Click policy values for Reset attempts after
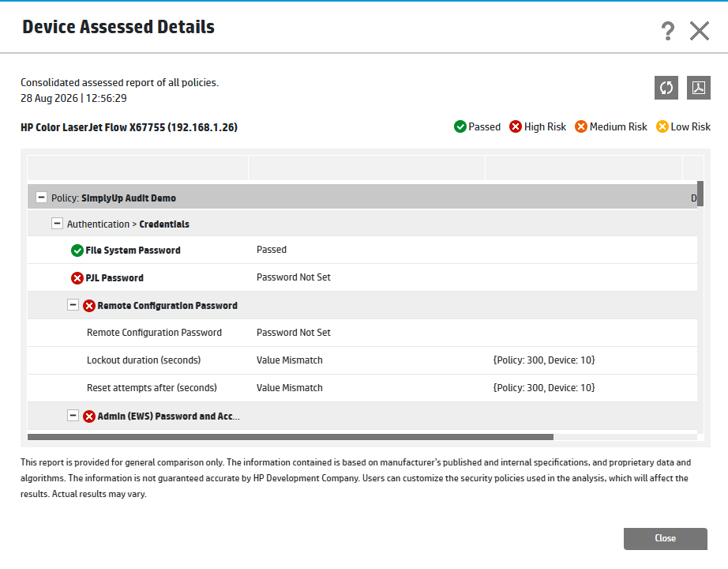 tap(544, 388)
